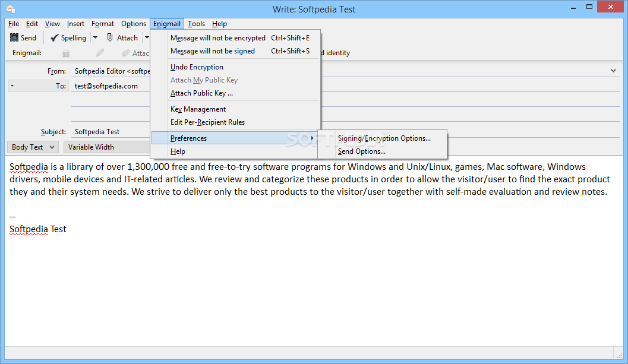The width and height of the screenshot is (628, 364).
Task: Choose Undo Encryption from Enigmail menu
Action: [235, 67]
